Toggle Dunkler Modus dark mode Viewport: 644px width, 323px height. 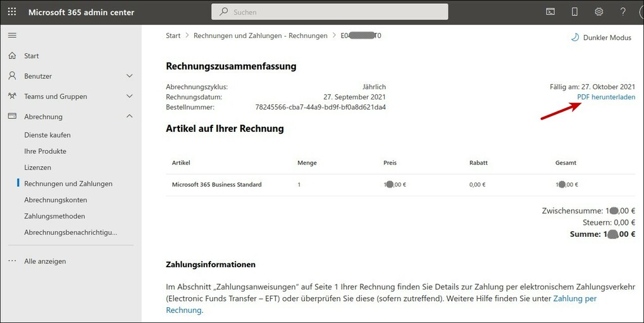click(x=601, y=37)
